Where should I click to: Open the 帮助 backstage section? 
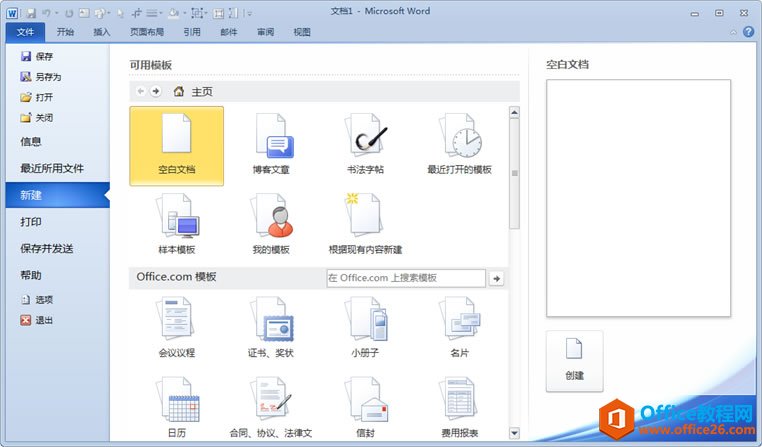click(31, 275)
